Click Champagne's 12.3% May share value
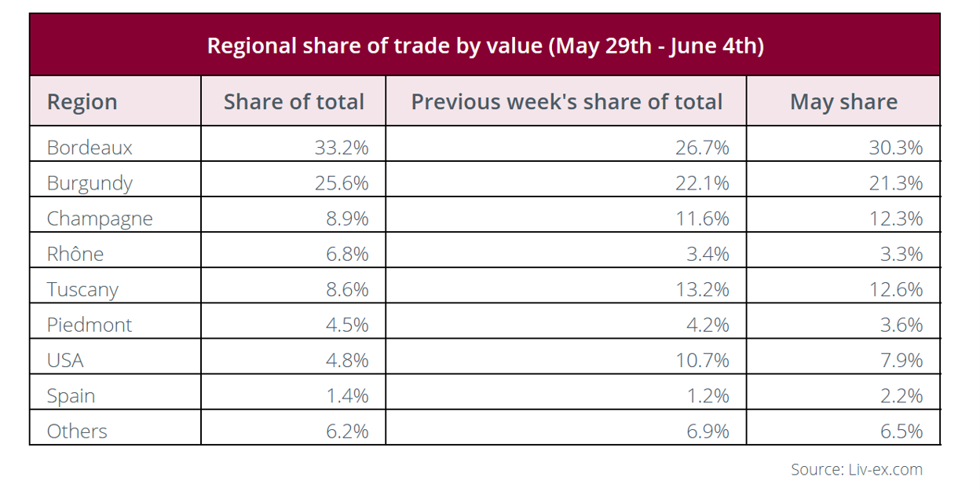The width and height of the screenshot is (980, 492). (x=896, y=218)
